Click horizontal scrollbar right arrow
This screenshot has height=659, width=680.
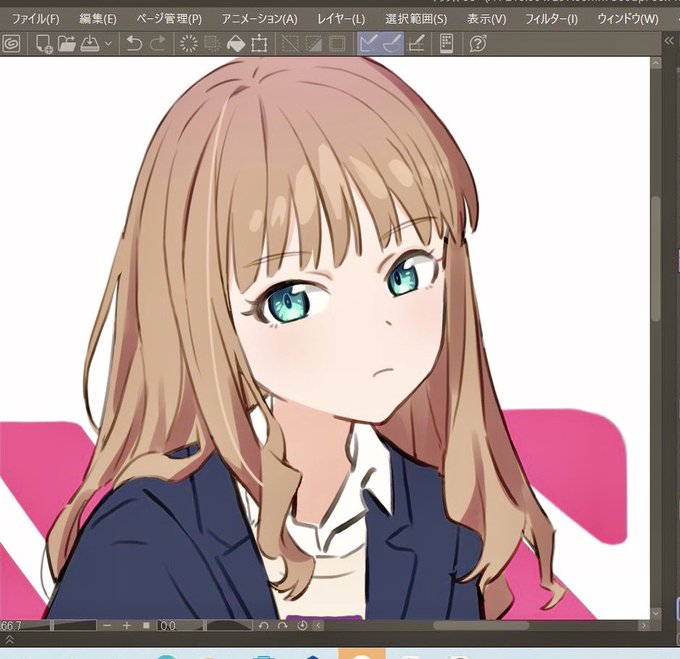point(644,626)
